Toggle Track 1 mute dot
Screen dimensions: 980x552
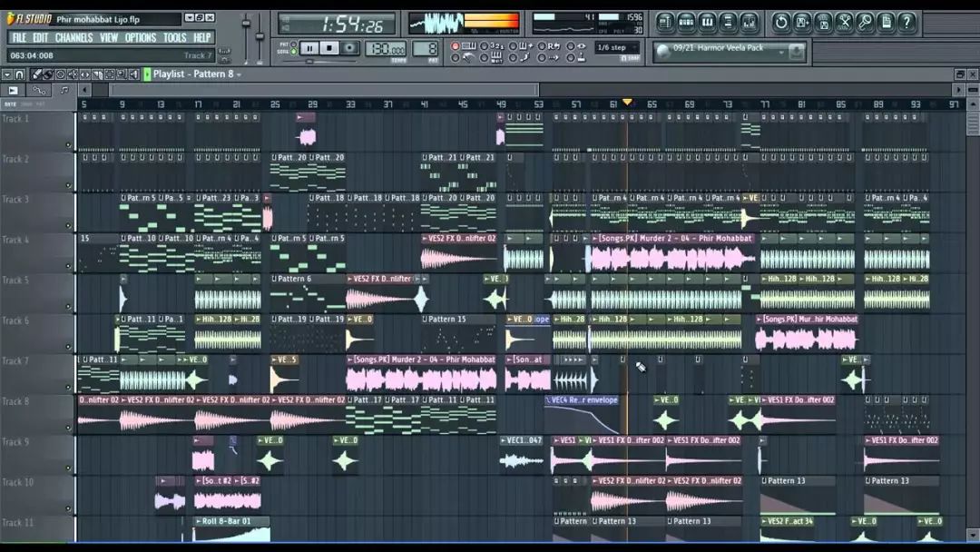(x=68, y=144)
